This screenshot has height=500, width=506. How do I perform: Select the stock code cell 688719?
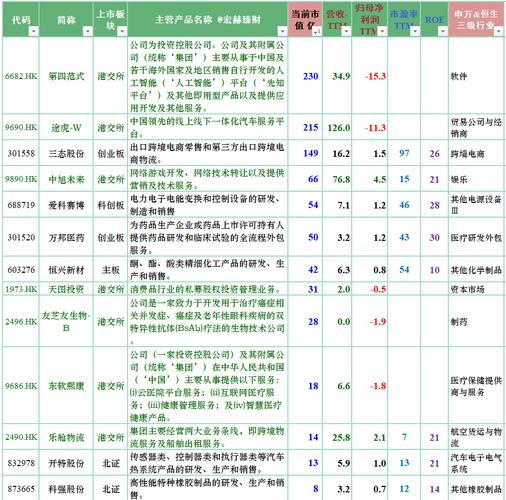[21, 205]
